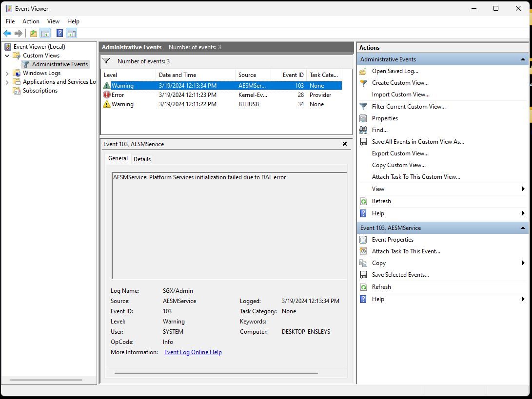Sort by the Source column header
The height and width of the screenshot is (399, 532).
(x=253, y=75)
